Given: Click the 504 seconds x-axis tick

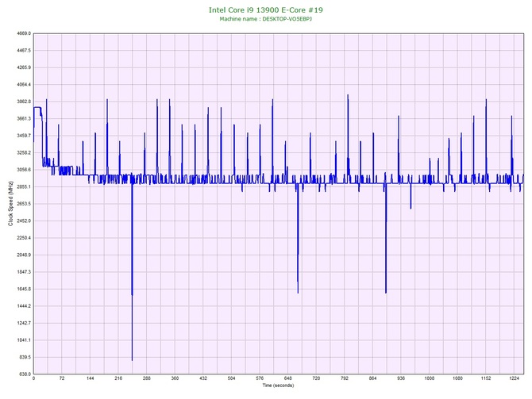Looking at the screenshot, I should click(x=231, y=378).
